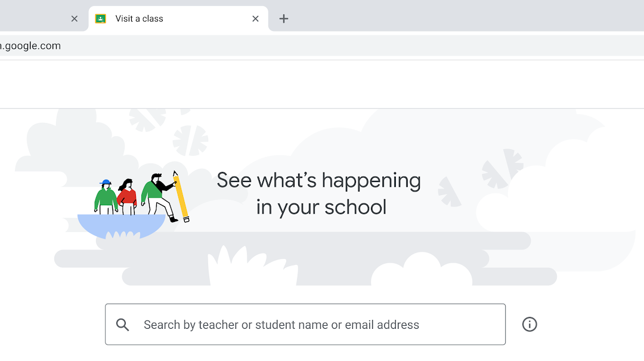Click the blank white header bar below the address bar
Image resolution: width=644 pixels, height=361 pixels.
point(322,84)
